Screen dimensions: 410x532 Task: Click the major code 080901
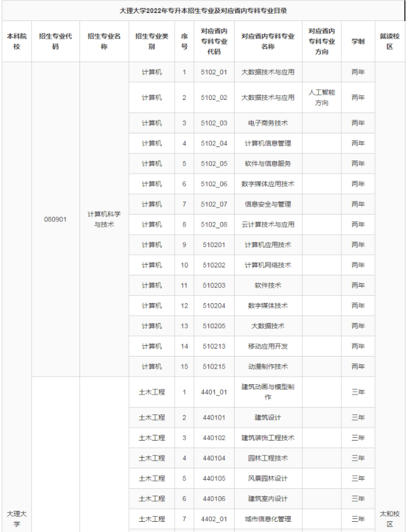pos(55,219)
